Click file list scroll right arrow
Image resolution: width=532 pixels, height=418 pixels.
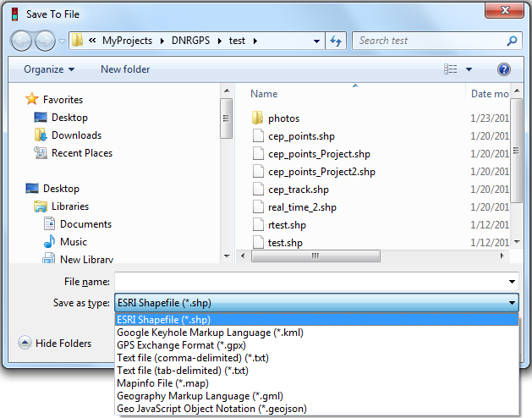coord(502,256)
